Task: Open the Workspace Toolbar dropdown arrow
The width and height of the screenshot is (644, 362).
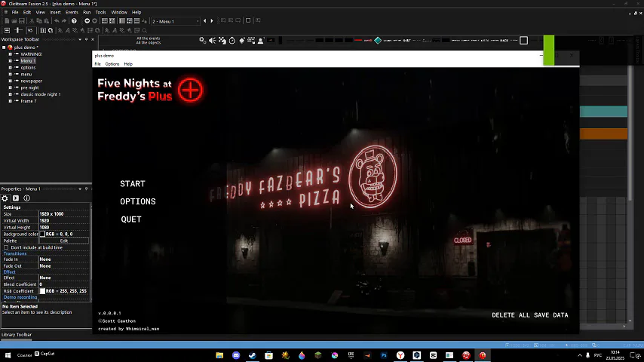Action: coord(80,39)
